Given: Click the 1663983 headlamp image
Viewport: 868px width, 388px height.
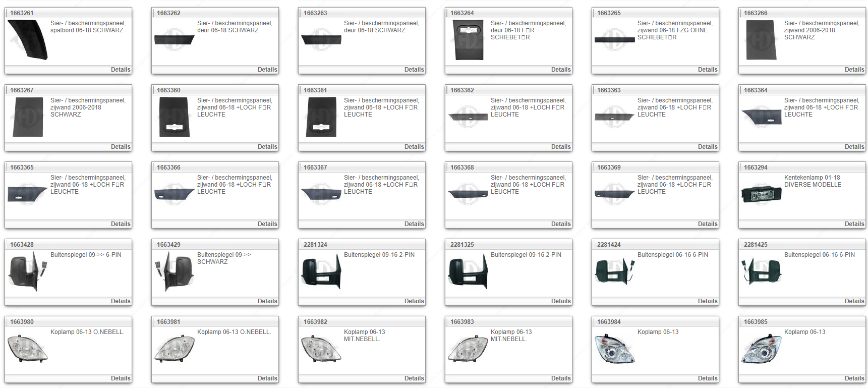Looking at the screenshot, I should [x=468, y=349].
